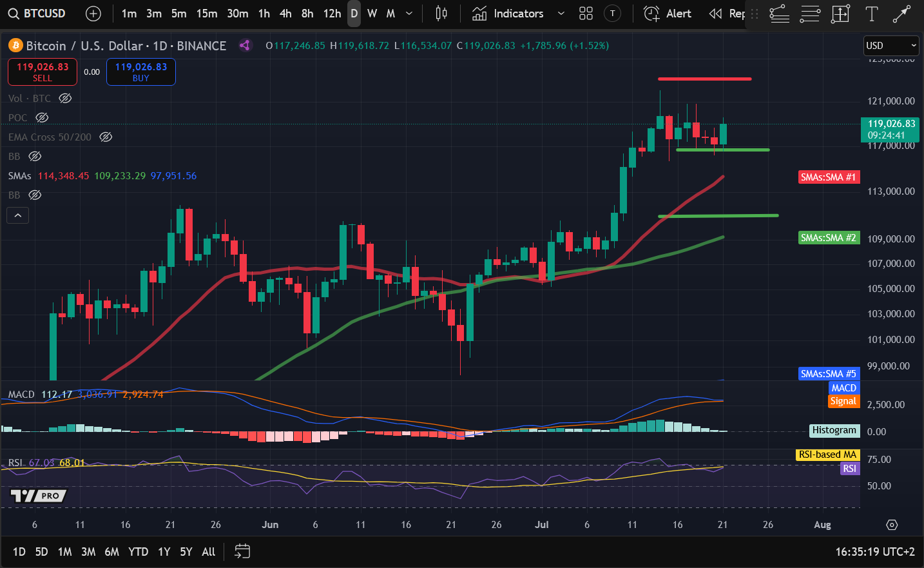Select the arrow line drawing tool
The height and width of the screenshot is (568, 924).
(x=901, y=14)
